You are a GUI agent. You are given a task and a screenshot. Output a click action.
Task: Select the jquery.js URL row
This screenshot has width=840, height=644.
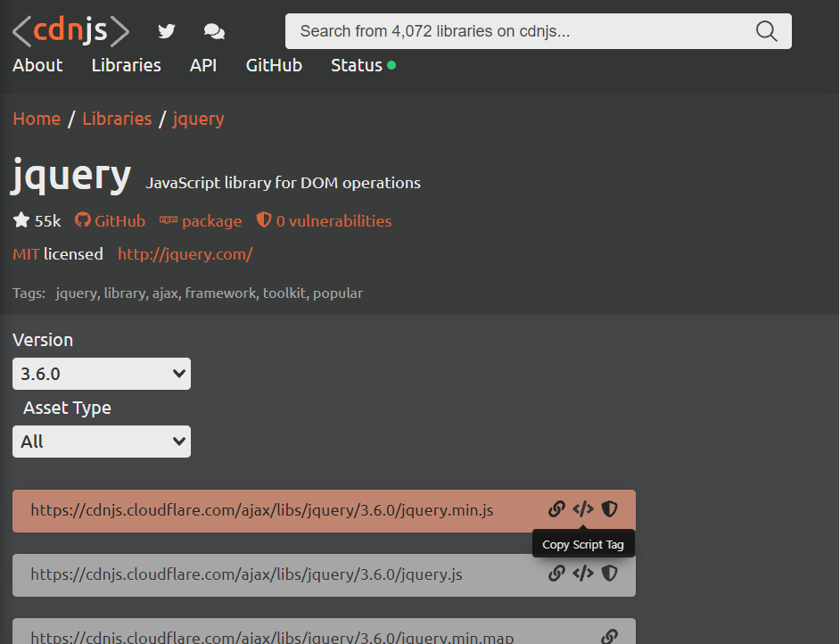click(324, 575)
